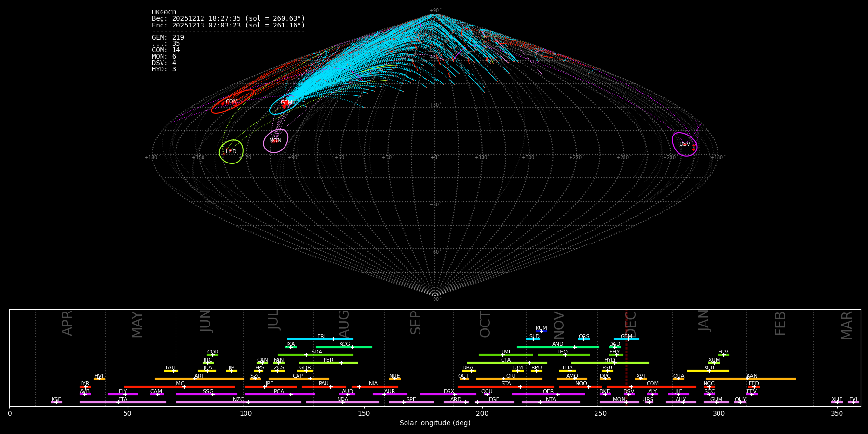
Task: Click the 'Solar longitude (deg)' axis label
Action: 435,423
